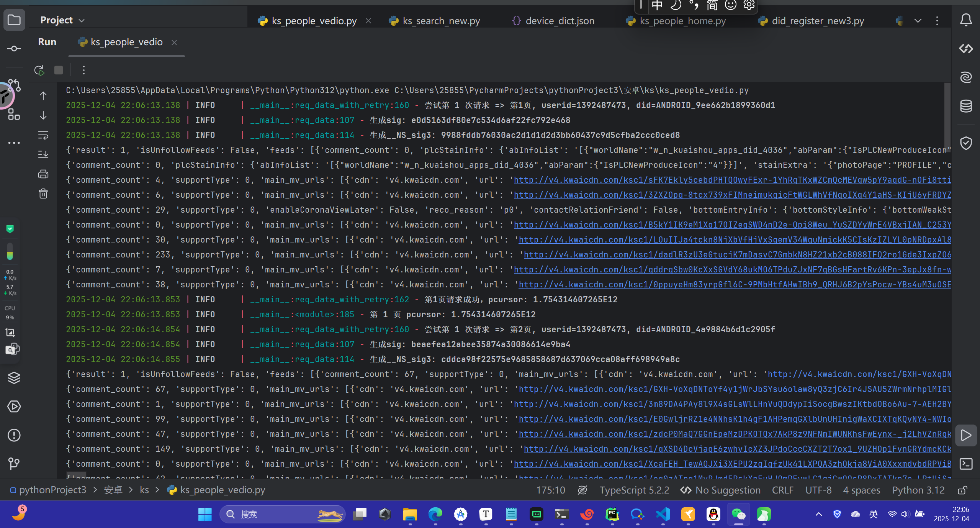Open the Terminal tool window

966,464
